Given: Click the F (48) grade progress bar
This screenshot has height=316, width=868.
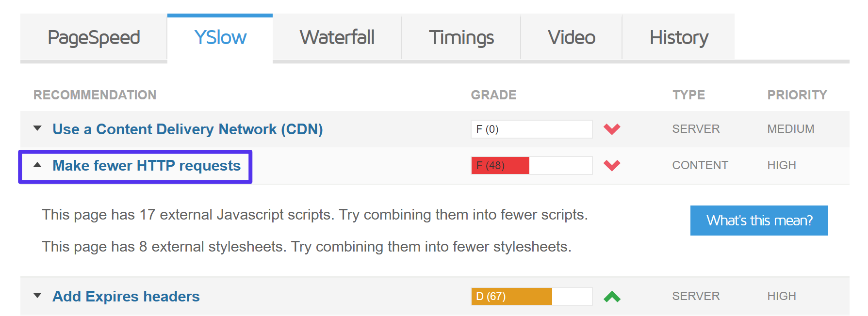Looking at the screenshot, I should [531, 165].
